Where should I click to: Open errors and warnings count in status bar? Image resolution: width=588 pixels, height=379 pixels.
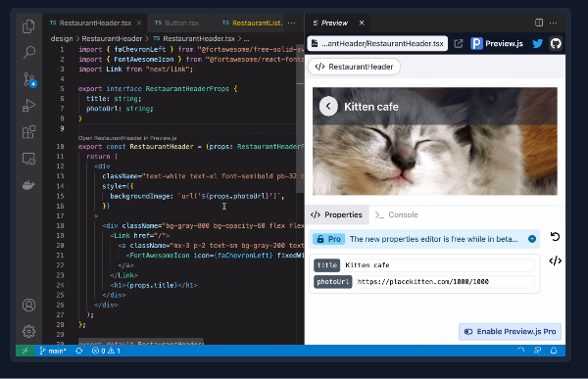(x=106, y=351)
